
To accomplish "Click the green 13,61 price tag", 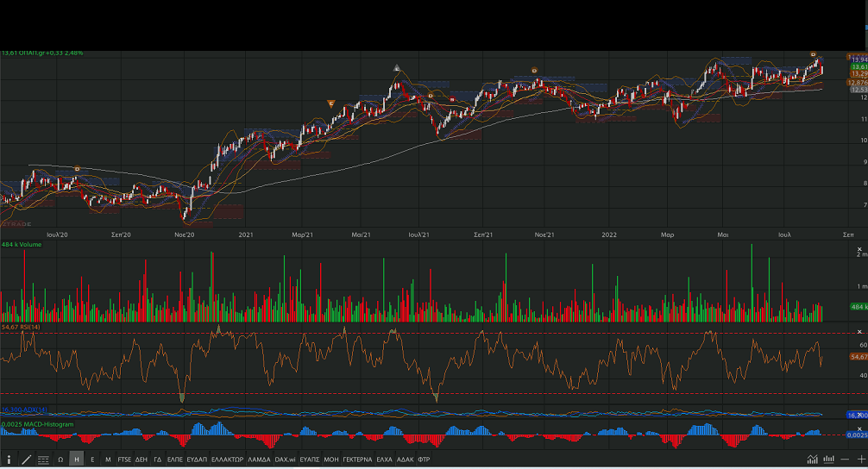I will tap(859, 67).
